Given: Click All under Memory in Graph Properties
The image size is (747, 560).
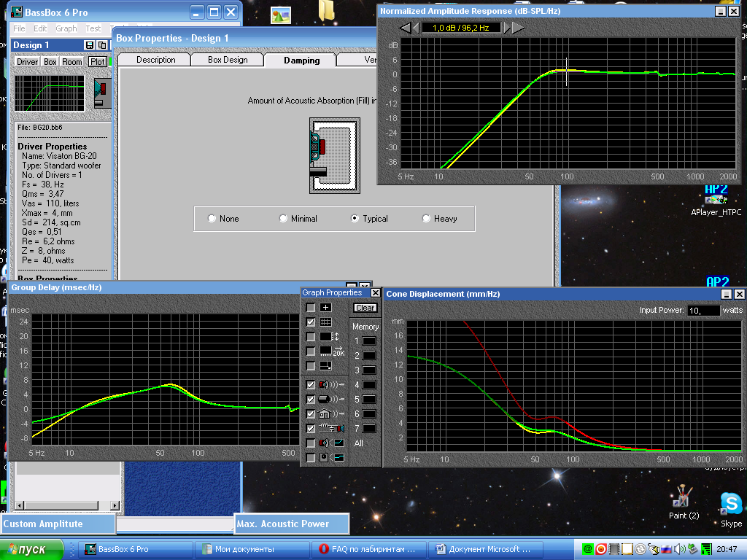Looking at the screenshot, I should point(359,443).
